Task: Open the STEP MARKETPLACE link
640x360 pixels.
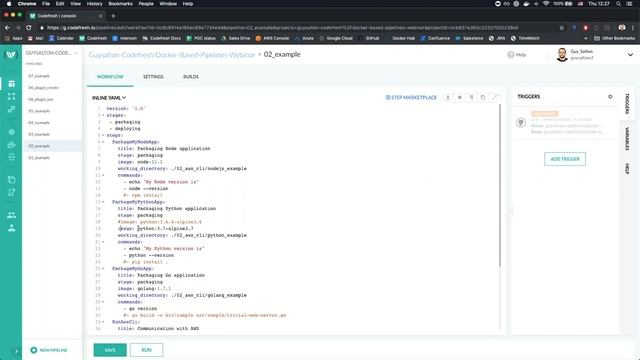Action: 411,98
